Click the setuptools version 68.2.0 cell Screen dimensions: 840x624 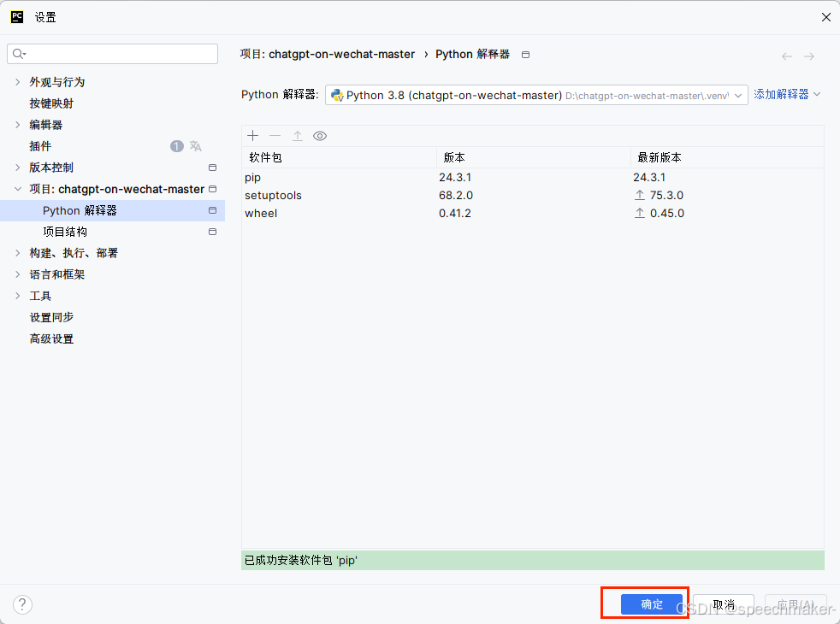pos(456,196)
